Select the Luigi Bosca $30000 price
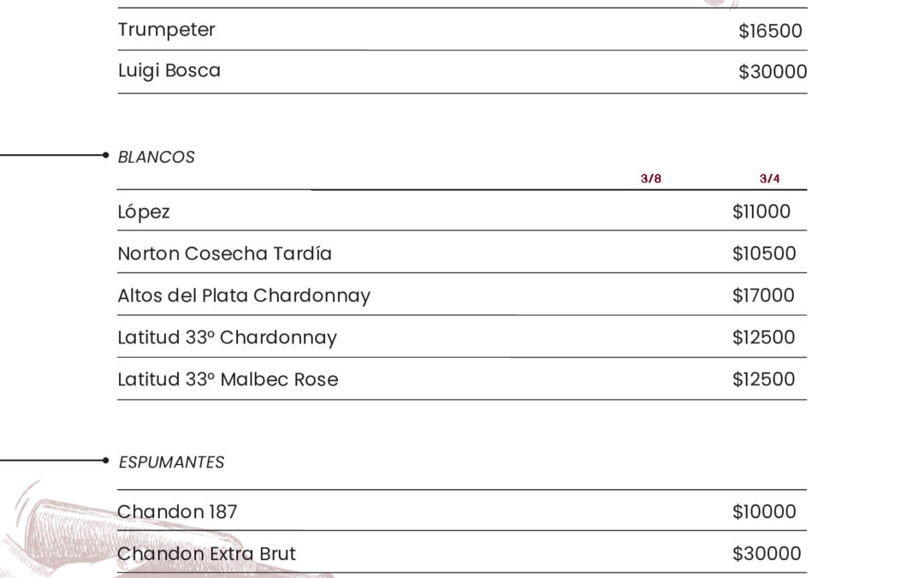Viewport: 924px width, 578px height. pos(773,73)
